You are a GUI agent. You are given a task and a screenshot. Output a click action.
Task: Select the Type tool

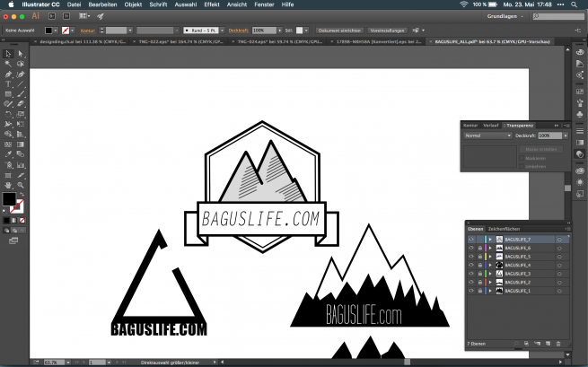coord(8,84)
